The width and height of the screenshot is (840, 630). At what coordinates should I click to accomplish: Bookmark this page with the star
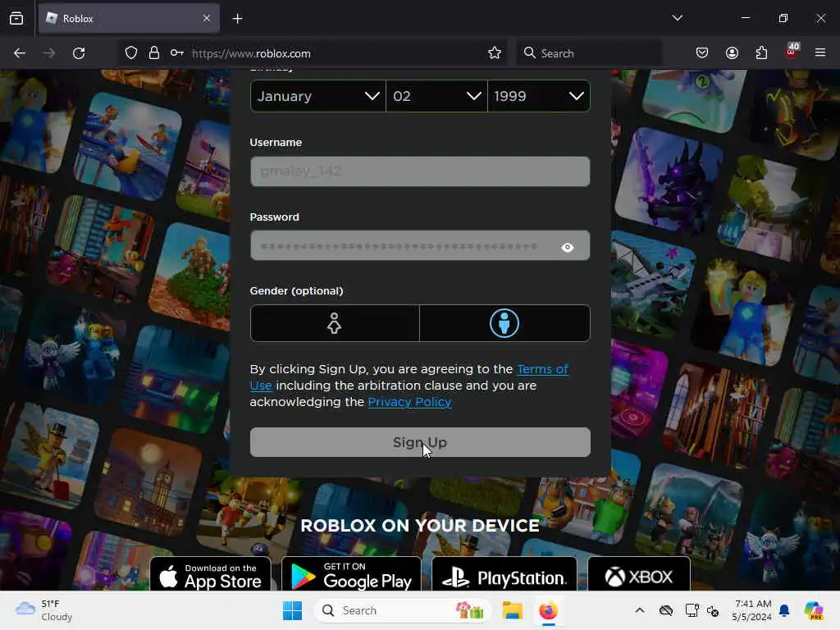(x=495, y=53)
